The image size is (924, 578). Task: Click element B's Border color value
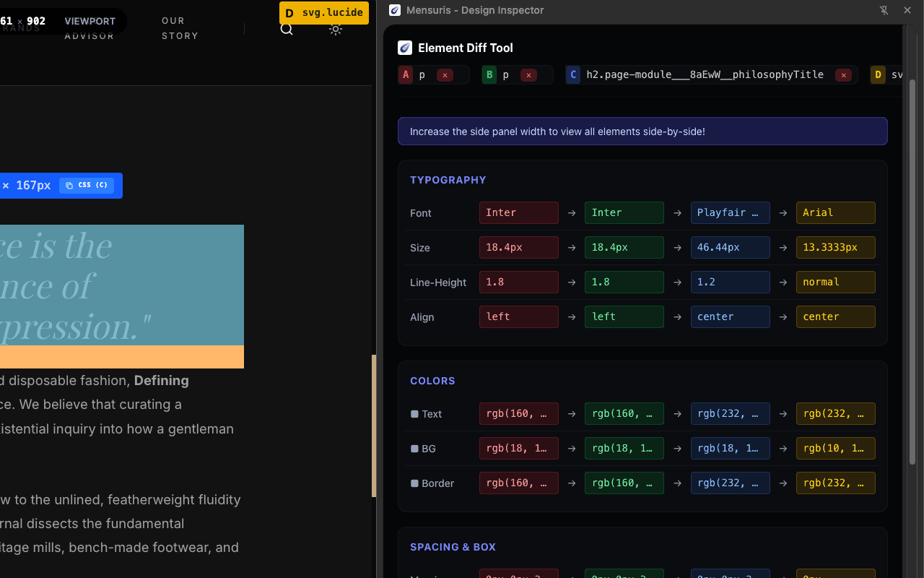[x=624, y=483]
